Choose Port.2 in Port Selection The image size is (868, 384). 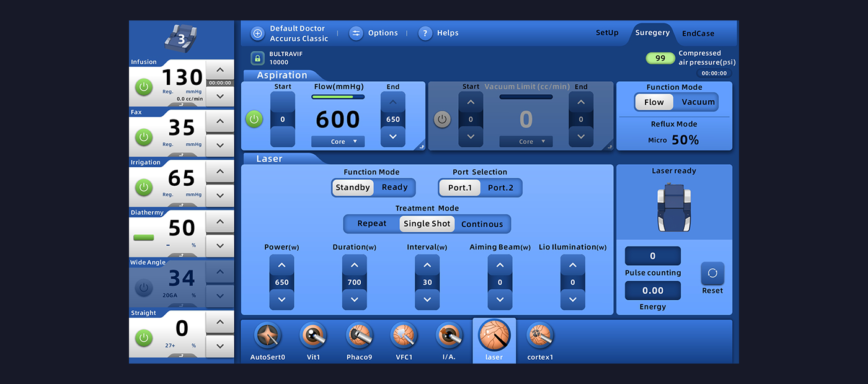coord(500,188)
